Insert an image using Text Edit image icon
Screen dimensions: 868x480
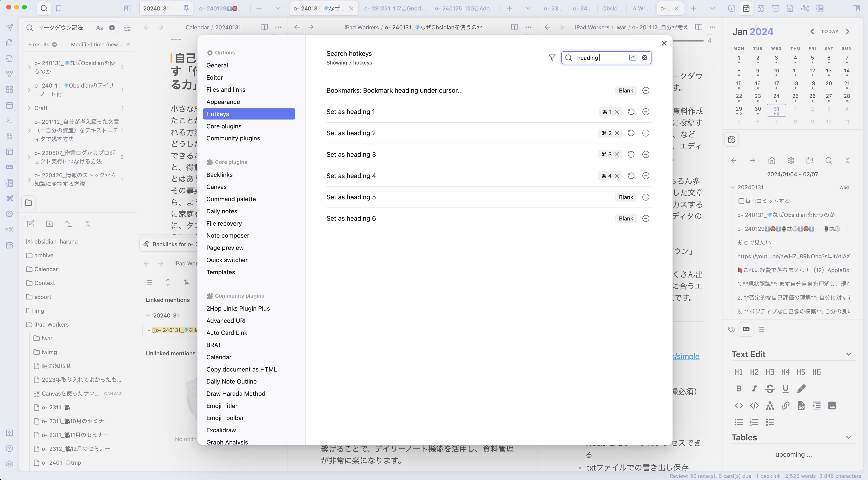pos(832,405)
